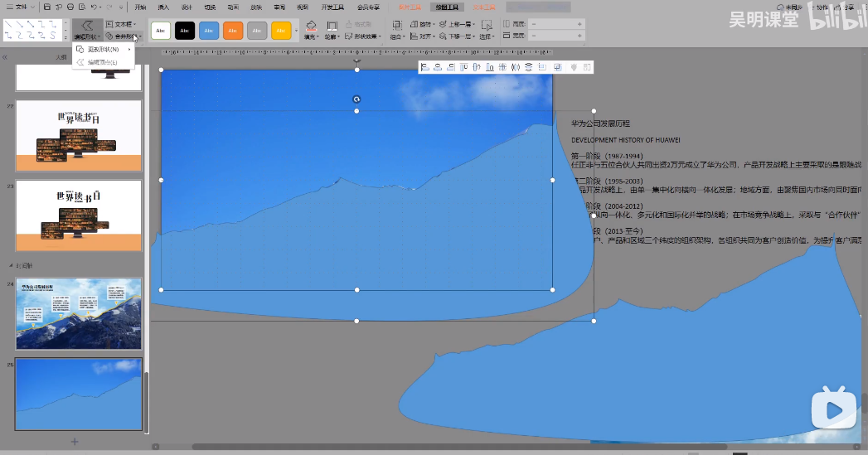Click the Print icon in the quick access toolbar
This screenshot has width=868, height=455.
[x=70, y=7]
